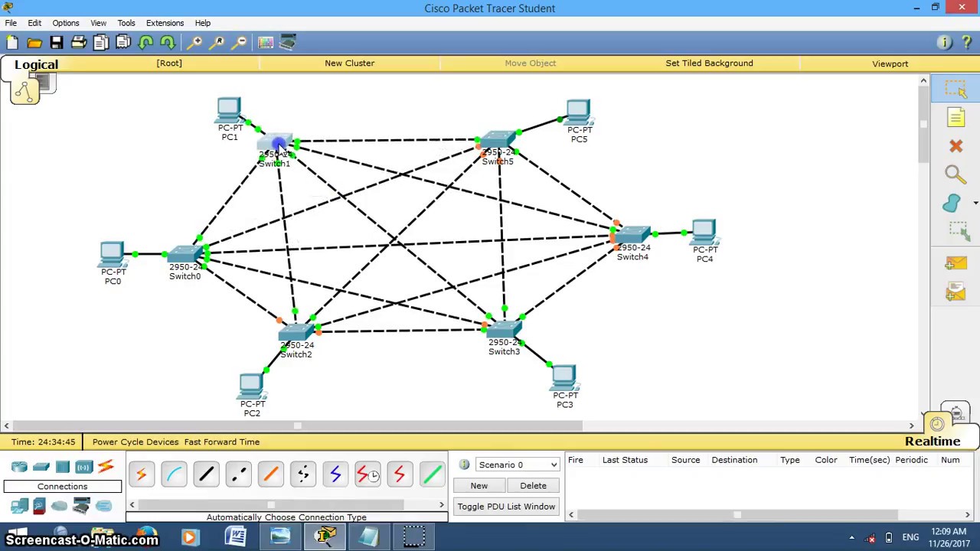
Task: Add a Simple PDU envelope
Action: 955,264
